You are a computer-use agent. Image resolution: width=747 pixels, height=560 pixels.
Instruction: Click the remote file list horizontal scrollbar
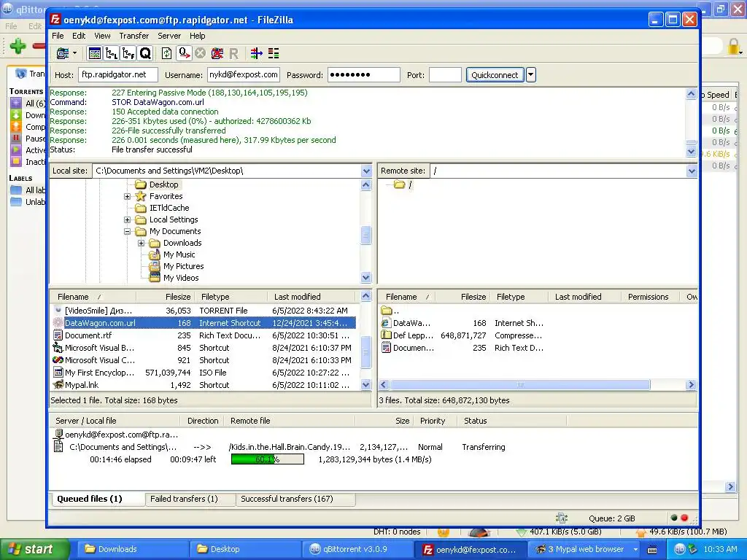tap(519, 385)
